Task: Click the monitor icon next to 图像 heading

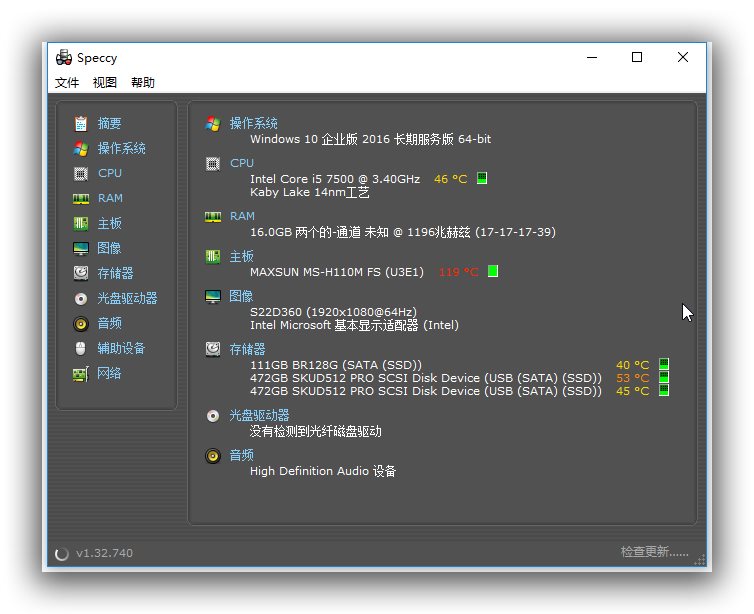Action: pyautogui.click(x=213, y=297)
